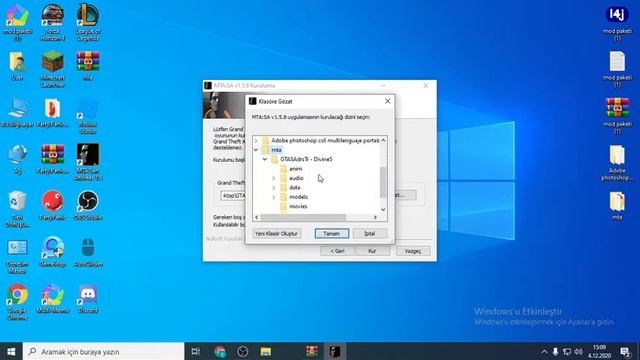Click the Tamam button
640x360 pixels.
(331, 233)
